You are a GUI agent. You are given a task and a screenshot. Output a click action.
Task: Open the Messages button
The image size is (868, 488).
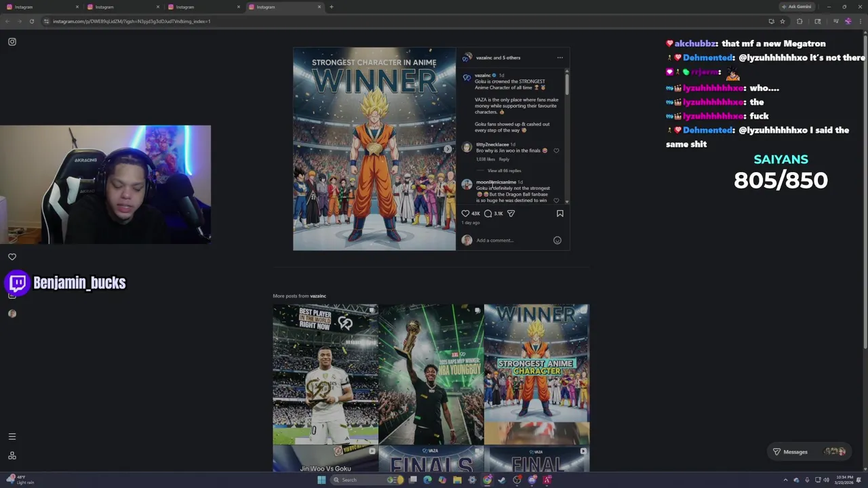[x=810, y=451]
